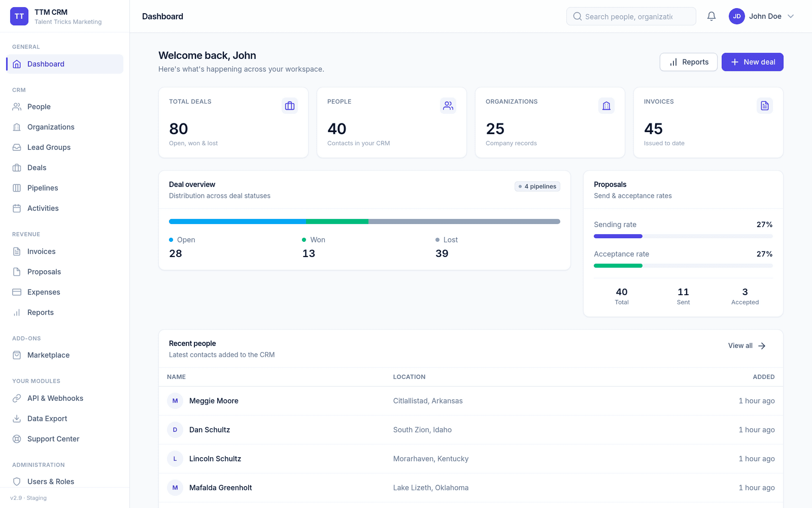This screenshot has height=508, width=812.
Task: Open notifications with the bell icon
Action: tap(712, 16)
